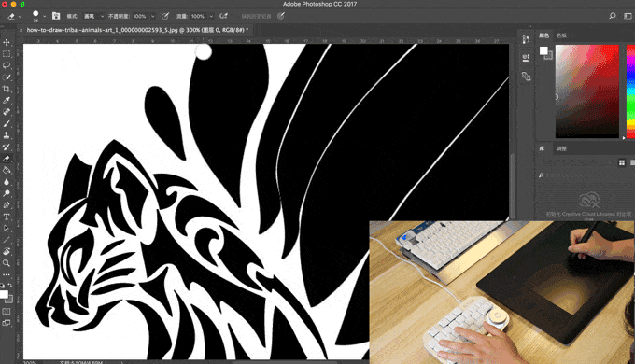Select the Line tool
The width and height of the screenshot is (635, 364).
7,240
